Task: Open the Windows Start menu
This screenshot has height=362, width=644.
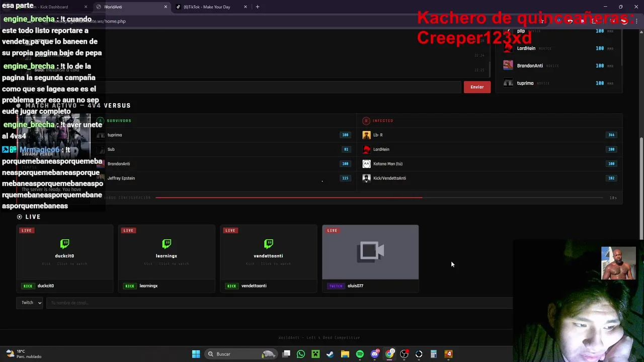Action: (196, 354)
